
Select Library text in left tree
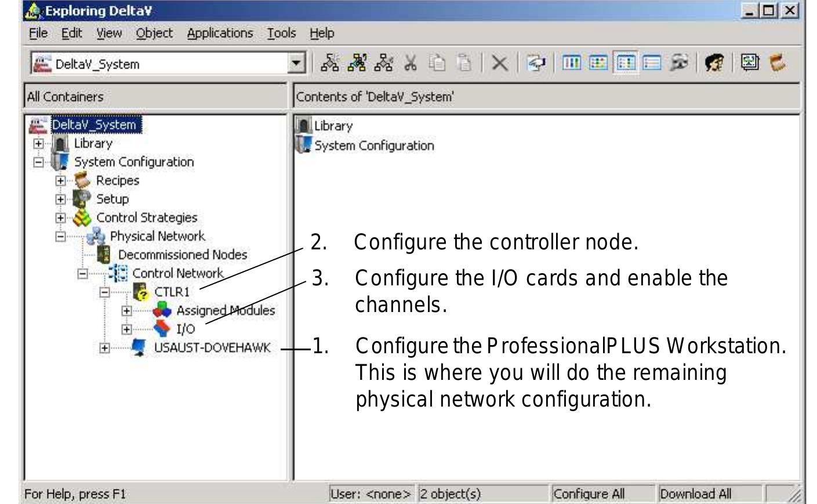point(93,143)
